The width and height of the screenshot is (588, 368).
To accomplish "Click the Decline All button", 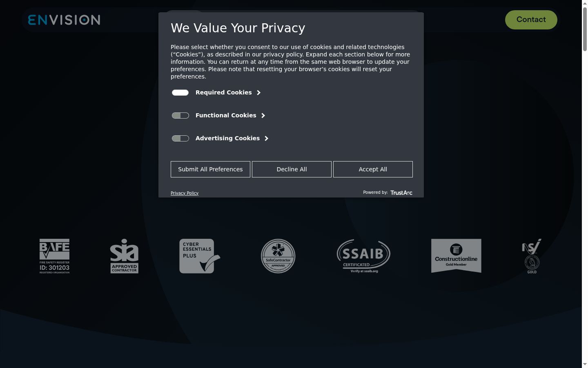I will tap(292, 169).
